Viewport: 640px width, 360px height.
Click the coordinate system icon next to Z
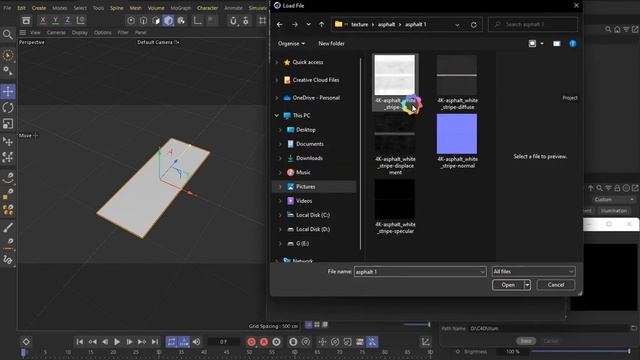(x=81, y=20)
